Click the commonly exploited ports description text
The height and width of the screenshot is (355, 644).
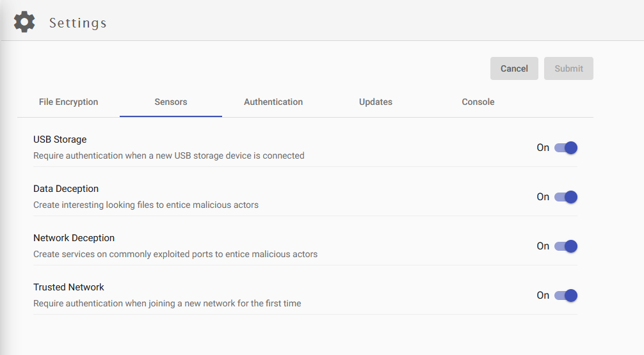pos(175,254)
